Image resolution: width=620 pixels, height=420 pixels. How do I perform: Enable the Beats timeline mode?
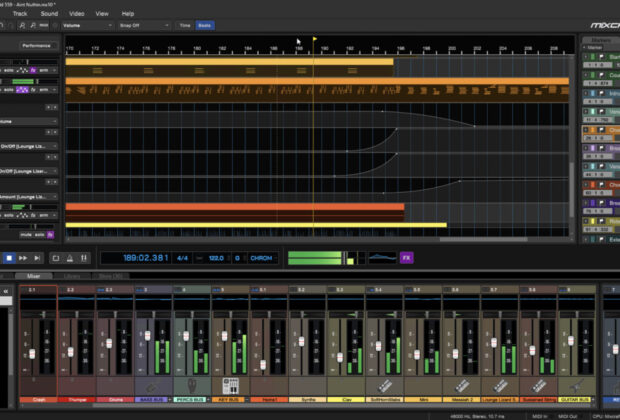click(204, 24)
